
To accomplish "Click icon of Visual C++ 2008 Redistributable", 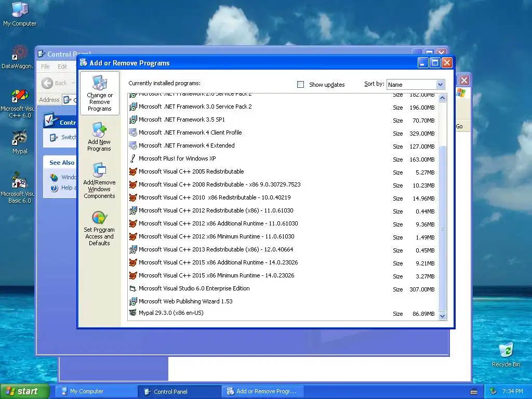I will (x=133, y=184).
